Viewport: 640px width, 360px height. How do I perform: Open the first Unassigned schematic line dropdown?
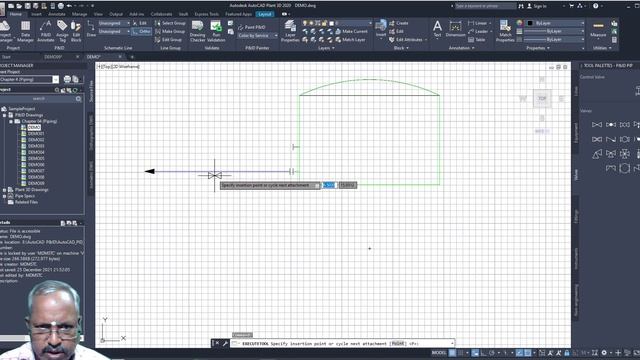pyautogui.click(x=114, y=23)
